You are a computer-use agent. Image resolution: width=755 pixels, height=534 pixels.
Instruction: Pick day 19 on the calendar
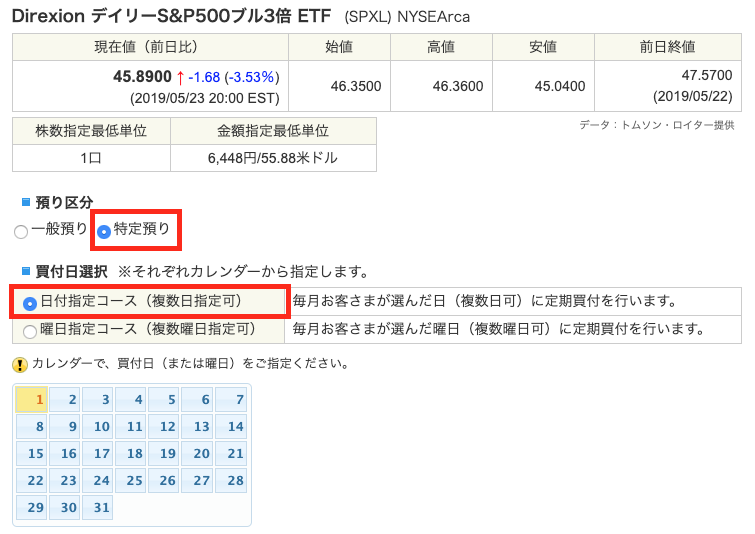point(164,454)
